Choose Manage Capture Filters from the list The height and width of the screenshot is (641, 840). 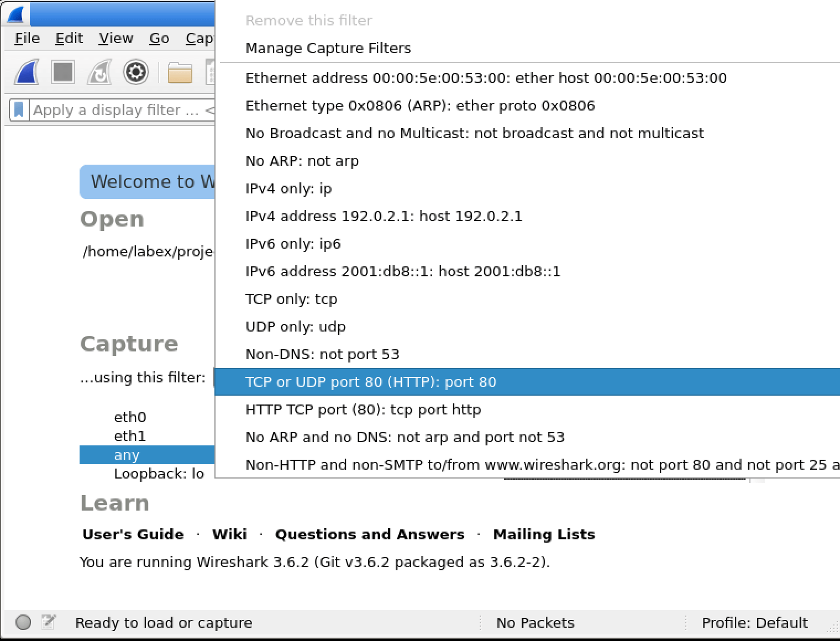tap(328, 48)
